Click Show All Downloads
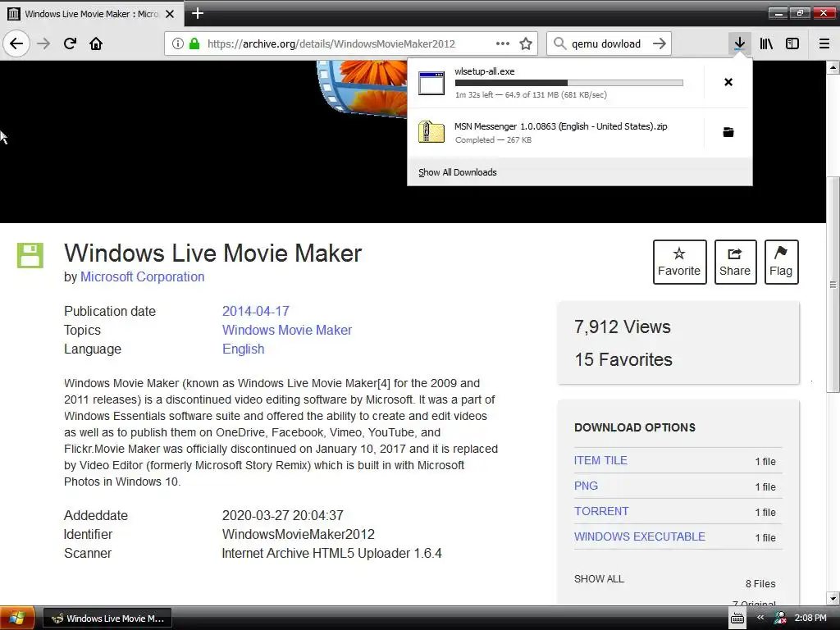This screenshot has height=630, width=840. [x=458, y=172]
